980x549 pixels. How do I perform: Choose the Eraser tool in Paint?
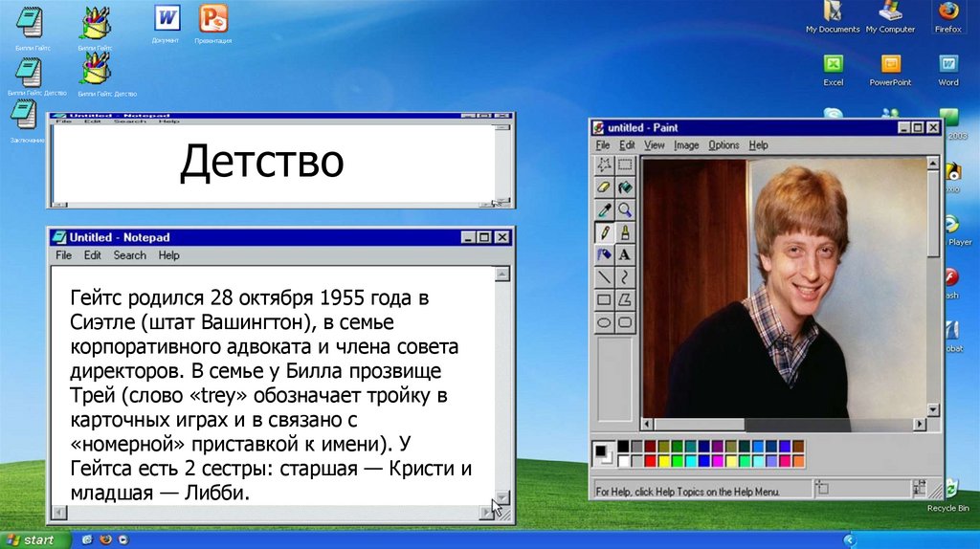(x=604, y=187)
